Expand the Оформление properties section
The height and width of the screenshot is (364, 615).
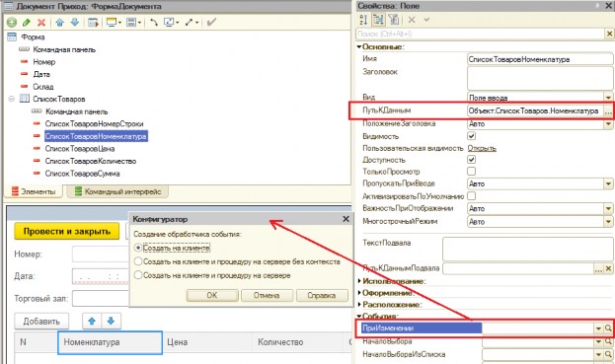click(x=359, y=293)
